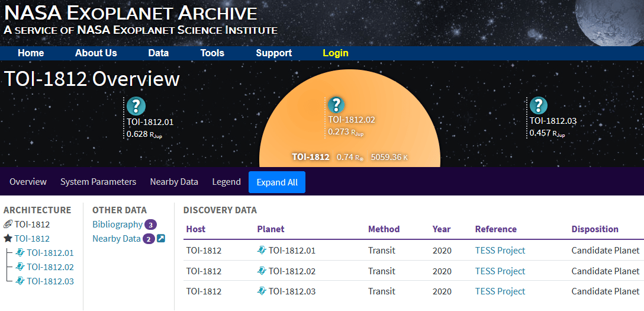Click the planet icon in the TOI-1812.02 table row
Screen dimensions: 644x311
tap(262, 271)
